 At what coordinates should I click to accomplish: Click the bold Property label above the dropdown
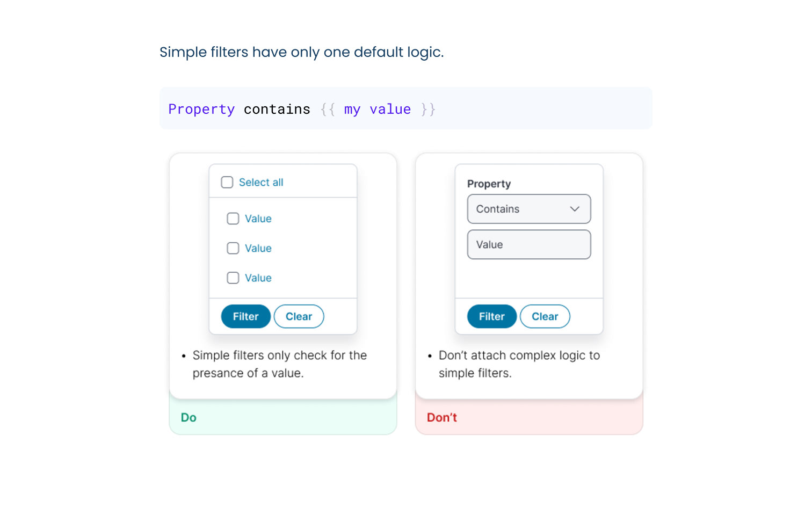point(489,184)
